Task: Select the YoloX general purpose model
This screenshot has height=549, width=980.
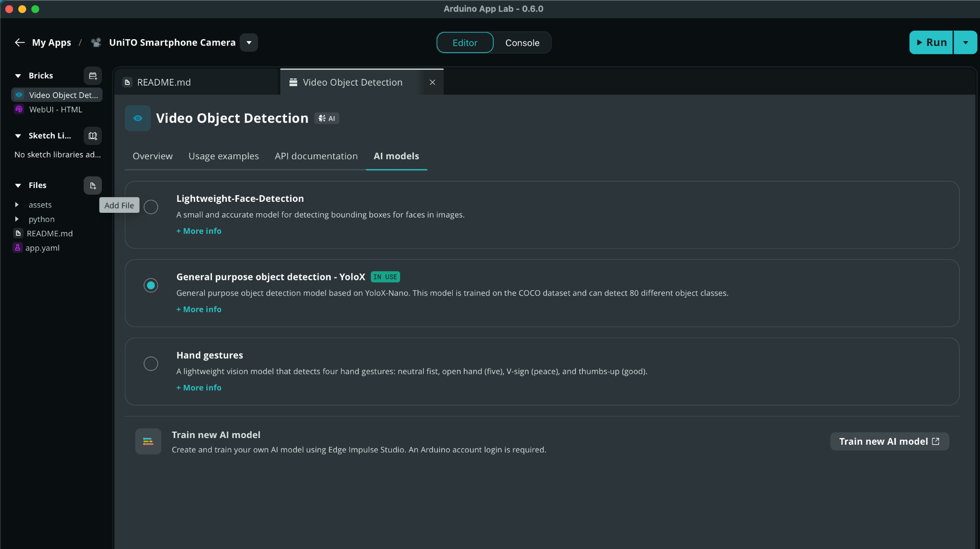Action: [x=151, y=285]
